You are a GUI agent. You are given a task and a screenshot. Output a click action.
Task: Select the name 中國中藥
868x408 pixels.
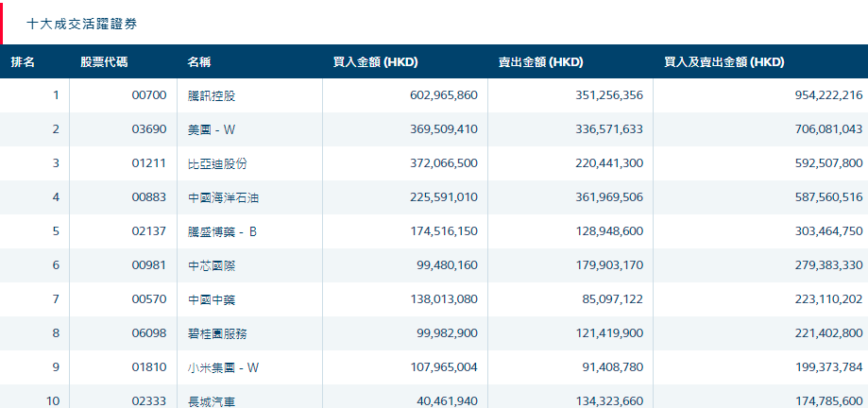(x=212, y=300)
